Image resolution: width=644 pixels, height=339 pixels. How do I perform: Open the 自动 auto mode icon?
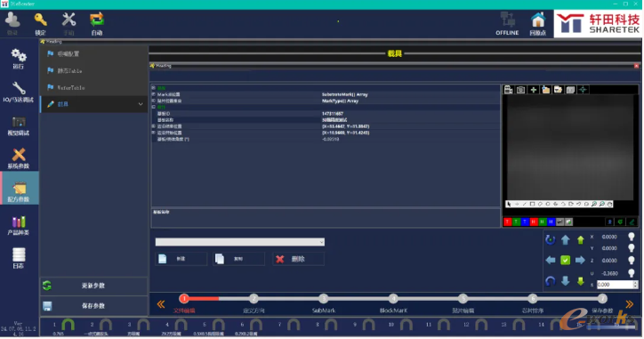(97, 23)
